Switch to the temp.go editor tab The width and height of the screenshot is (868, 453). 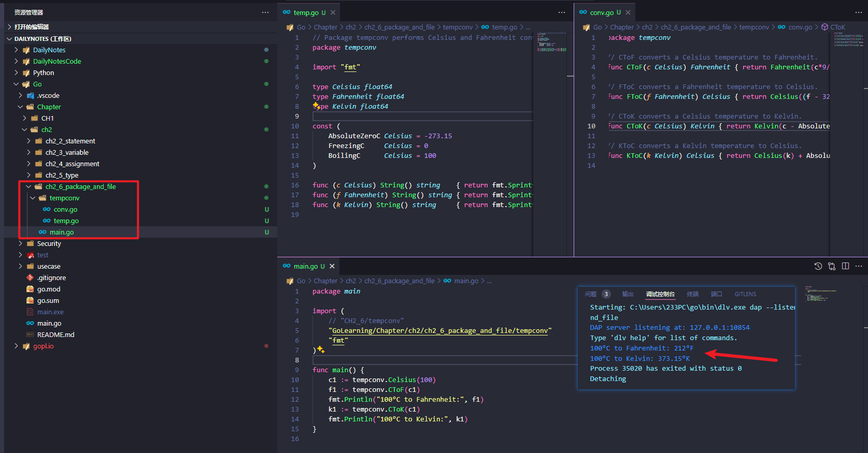[x=309, y=12]
